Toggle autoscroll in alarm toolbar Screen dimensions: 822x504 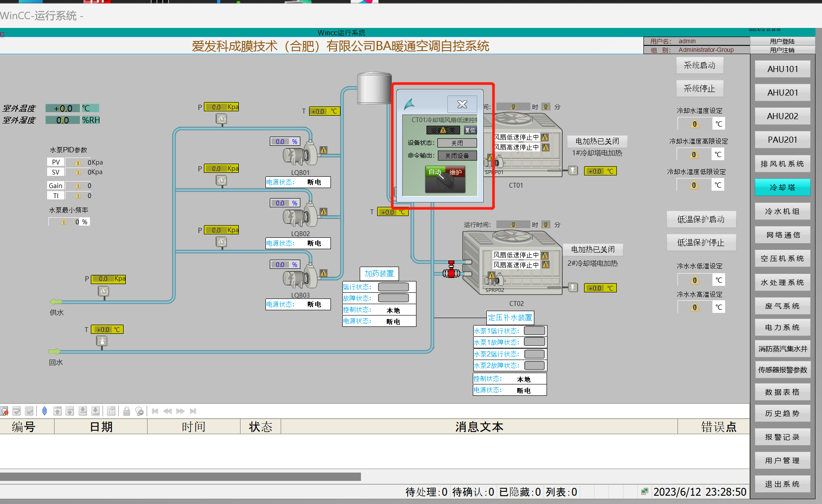coord(45,411)
